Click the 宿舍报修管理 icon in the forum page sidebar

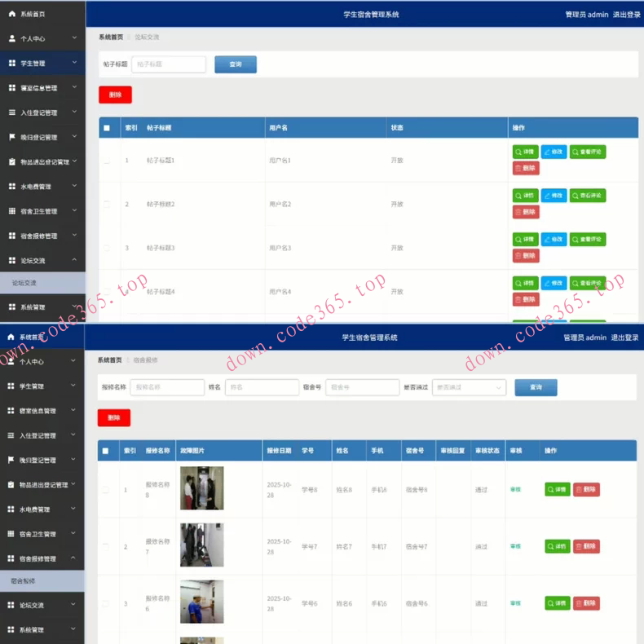12,236
